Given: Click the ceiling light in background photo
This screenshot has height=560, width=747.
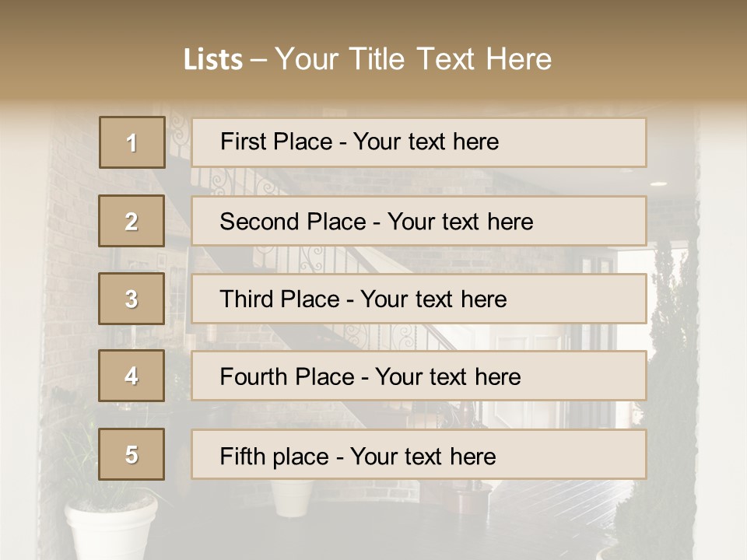Looking at the screenshot, I should (658, 184).
